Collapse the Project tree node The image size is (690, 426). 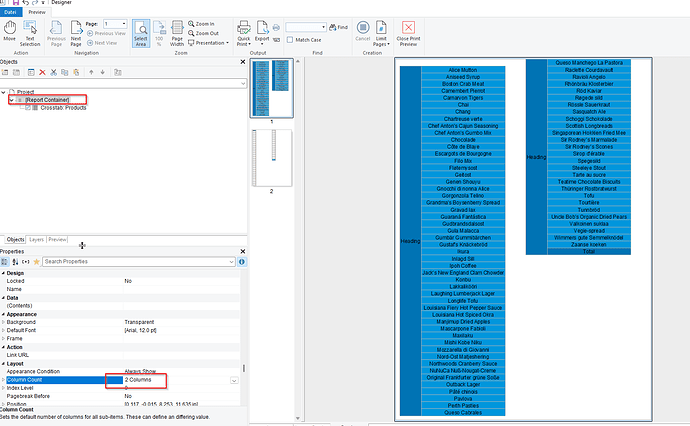(x=4, y=92)
